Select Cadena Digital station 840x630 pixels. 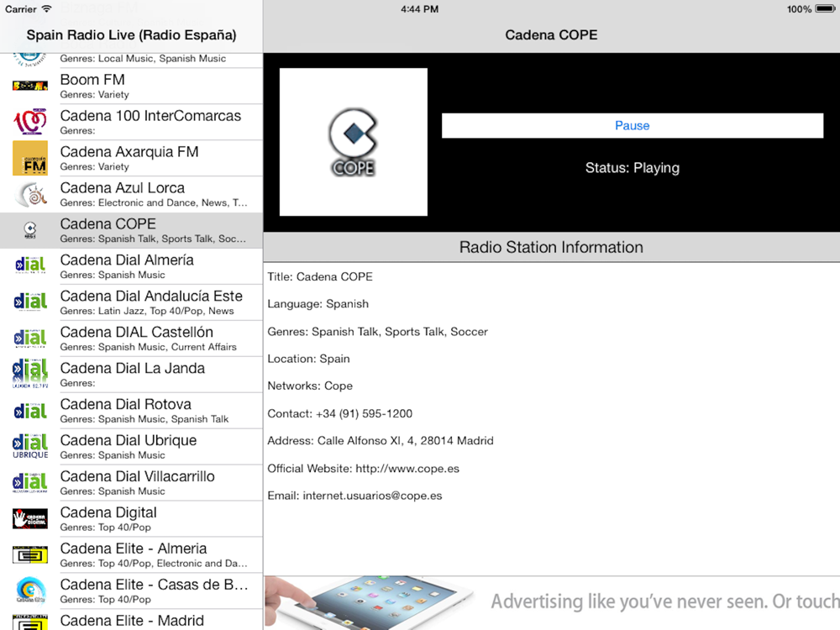click(x=131, y=518)
